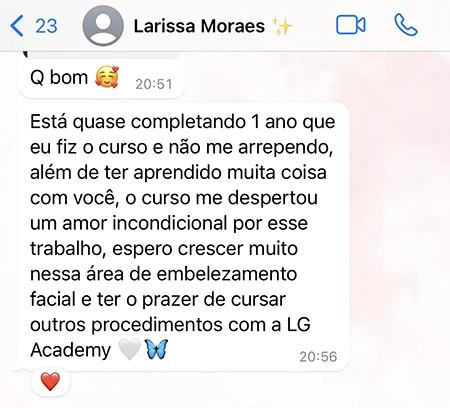Viewport: 450px width, 408px height.
Task: Open Larissa Moraes contact info
Action: point(199,26)
